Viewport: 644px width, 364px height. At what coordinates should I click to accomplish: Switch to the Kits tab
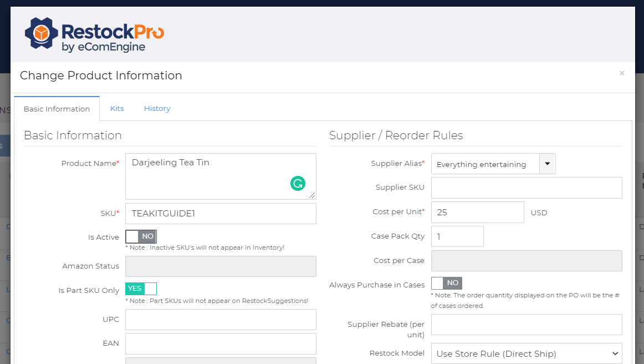117,109
